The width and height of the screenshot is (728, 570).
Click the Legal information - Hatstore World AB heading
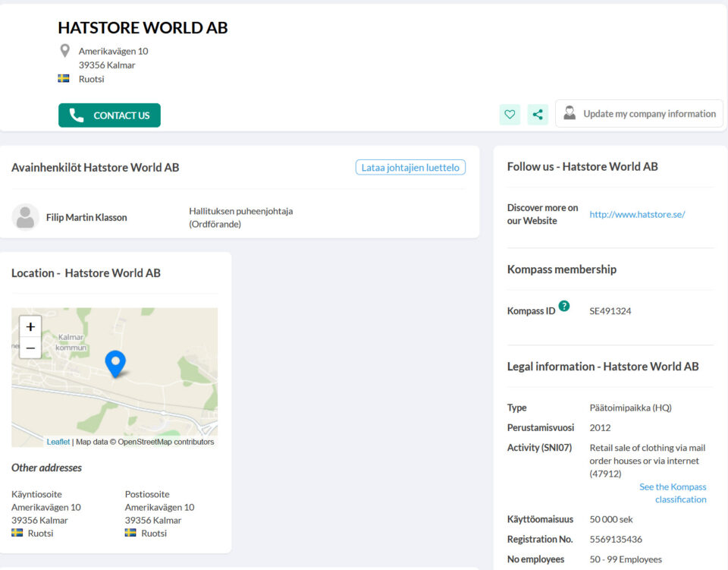coord(603,367)
